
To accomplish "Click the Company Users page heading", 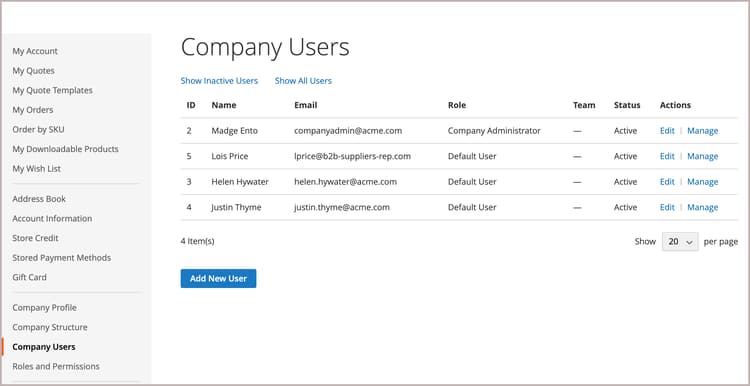I will [265, 48].
